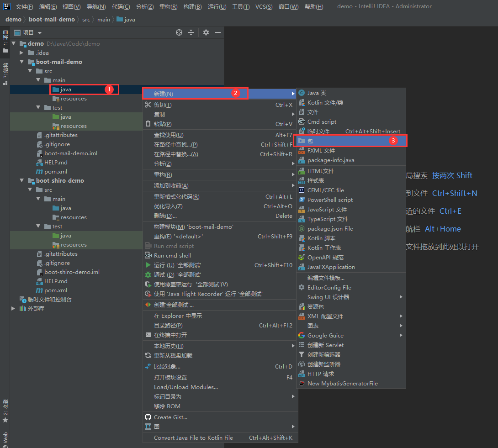Image resolution: width=498 pixels, height=448 pixels.
Task: Open the 2:收藏 favorites side tab
Action: coord(5,411)
